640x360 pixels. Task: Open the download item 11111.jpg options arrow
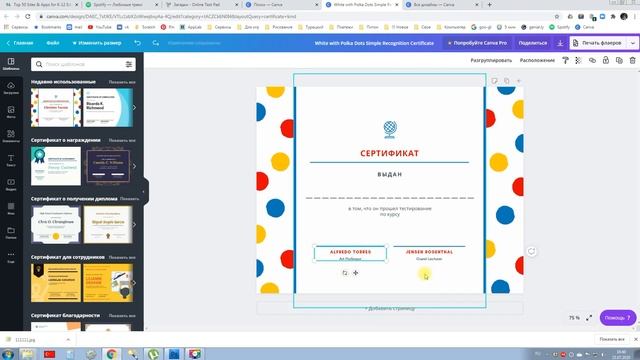(68, 340)
